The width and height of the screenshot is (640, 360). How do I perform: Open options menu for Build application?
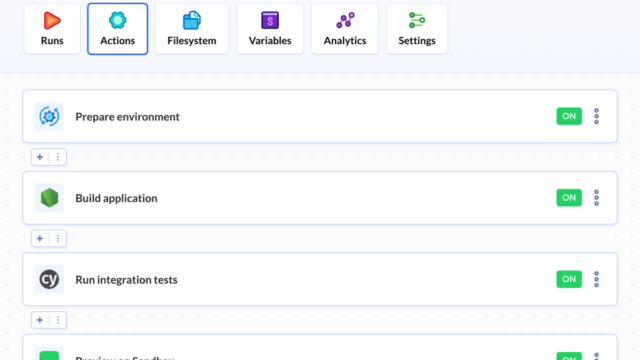pyautogui.click(x=596, y=198)
